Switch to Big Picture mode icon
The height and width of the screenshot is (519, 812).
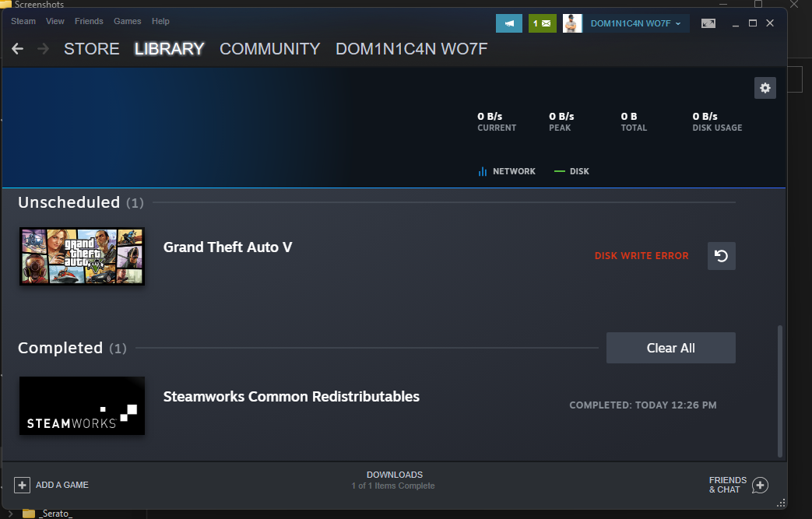pyautogui.click(x=708, y=23)
